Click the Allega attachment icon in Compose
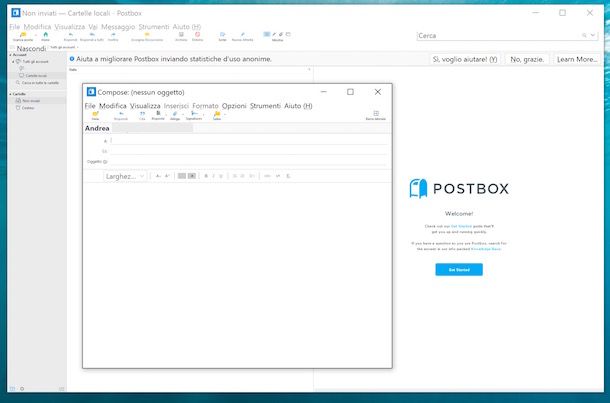This screenshot has height=403, width=610. click(x=175, y=115)
